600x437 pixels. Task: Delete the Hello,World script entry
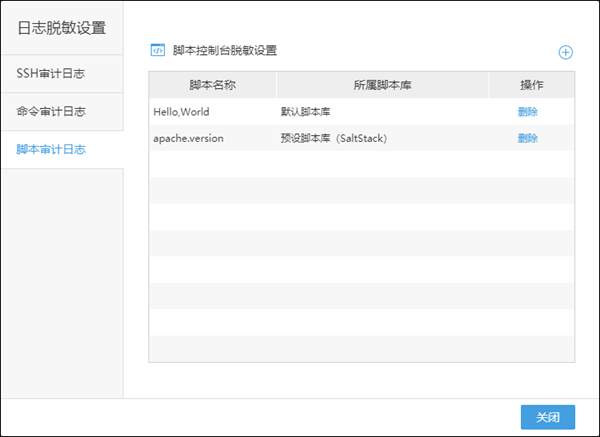(528, 111)
